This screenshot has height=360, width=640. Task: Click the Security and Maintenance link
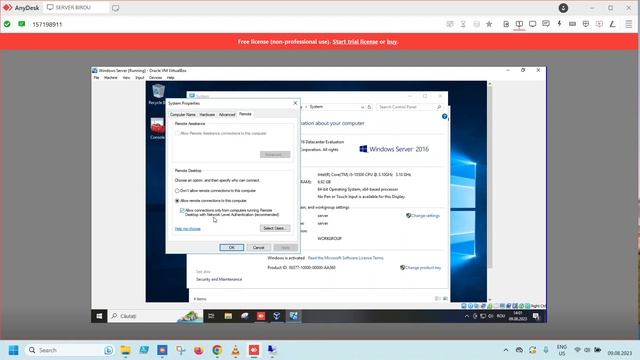pos(219,280)
